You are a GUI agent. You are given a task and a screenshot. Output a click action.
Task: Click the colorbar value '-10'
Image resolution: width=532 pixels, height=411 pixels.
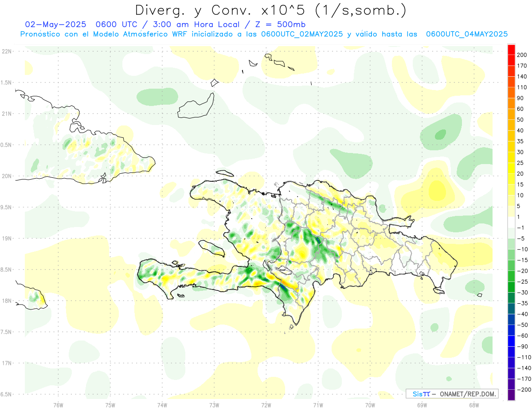(523, 250)
